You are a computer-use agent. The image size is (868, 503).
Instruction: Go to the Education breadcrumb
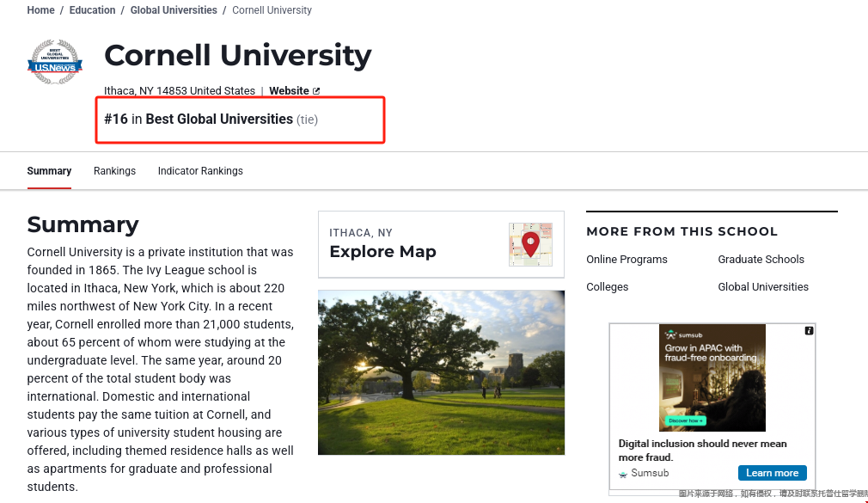point(92,10)
